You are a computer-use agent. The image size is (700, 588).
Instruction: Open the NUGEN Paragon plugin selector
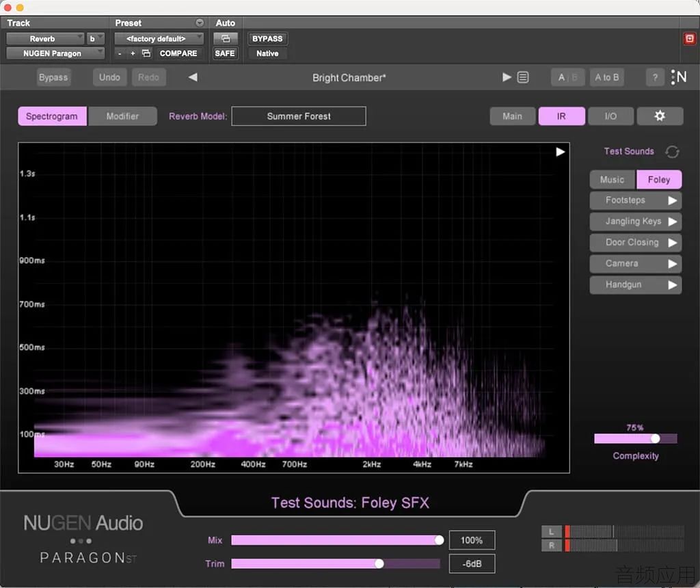click(x=55, y=53)
